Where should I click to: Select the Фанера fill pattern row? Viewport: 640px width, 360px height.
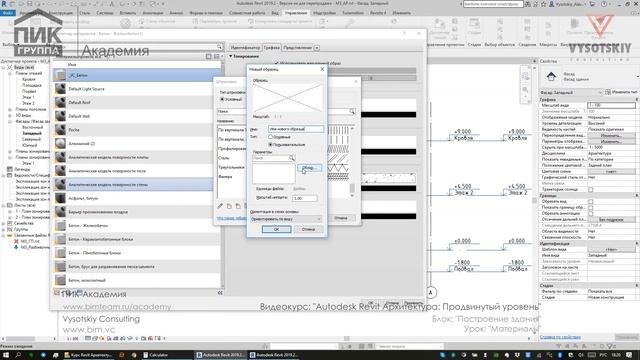[x=231, y=177]
